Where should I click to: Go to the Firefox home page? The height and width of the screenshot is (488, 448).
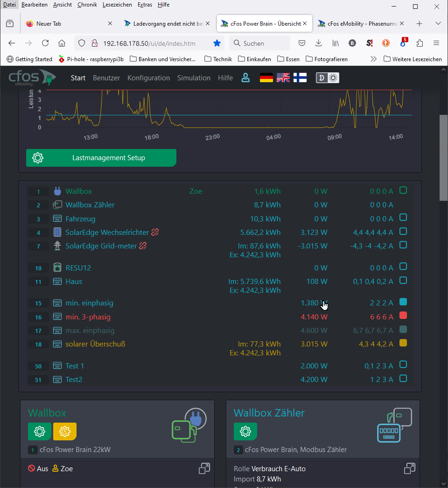62,43
